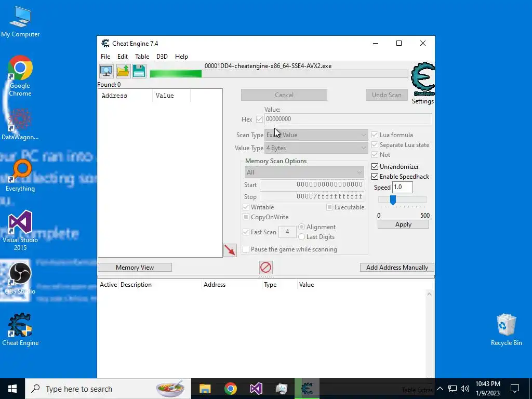Open the Help menu
This screenshot has width=532, height=399.
(181, 57)
